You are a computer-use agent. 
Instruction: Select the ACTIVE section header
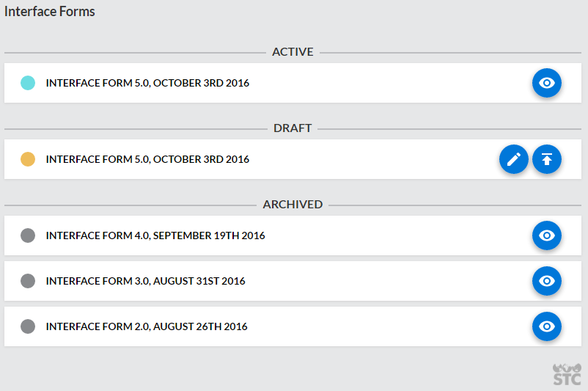293,52
